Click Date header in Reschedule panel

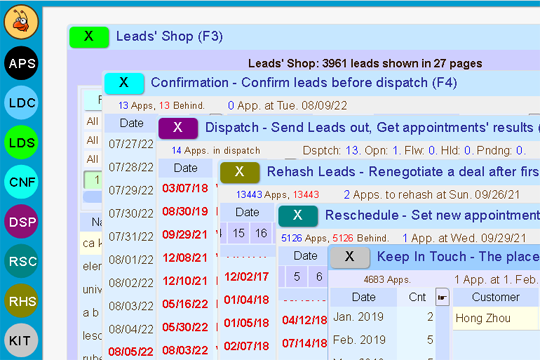[305, 256]
